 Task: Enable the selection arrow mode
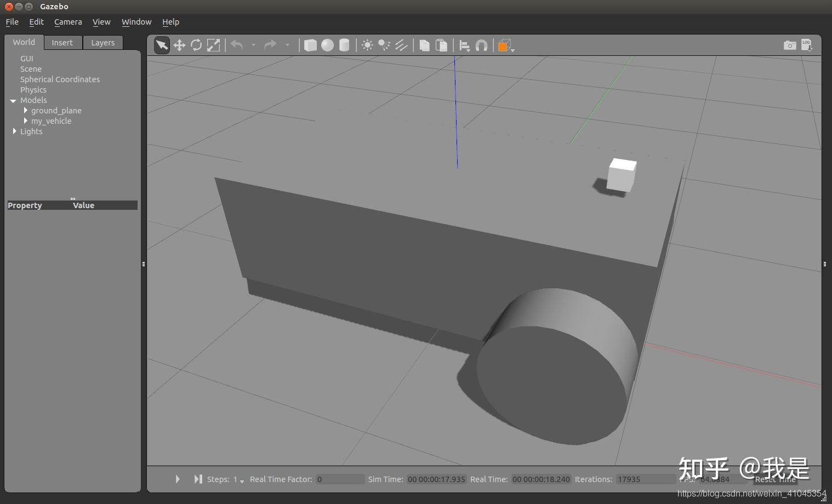click(x=162, y=45)
